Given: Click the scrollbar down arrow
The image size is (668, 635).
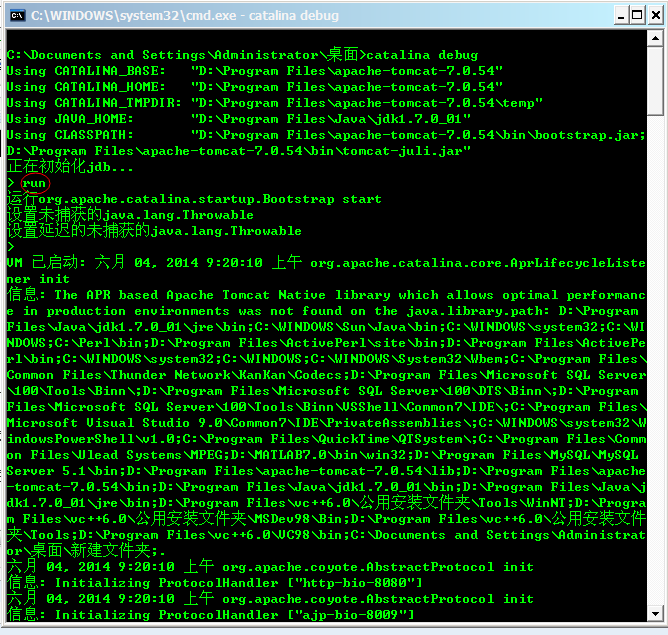Looking at the screenshot, I should point(655,614).
